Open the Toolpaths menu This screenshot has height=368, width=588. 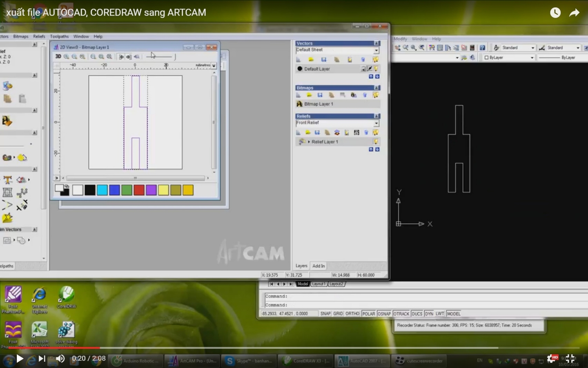[x=59, y=36]
